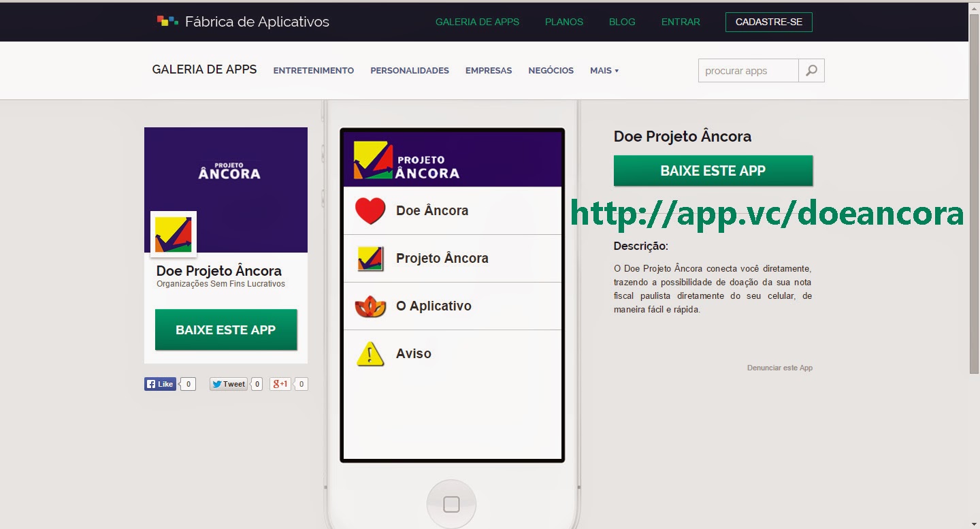This screenshot has width=980, height=529.
Task: Tap the red heart Doe Âncora icon
Action: tap(370, 211)
